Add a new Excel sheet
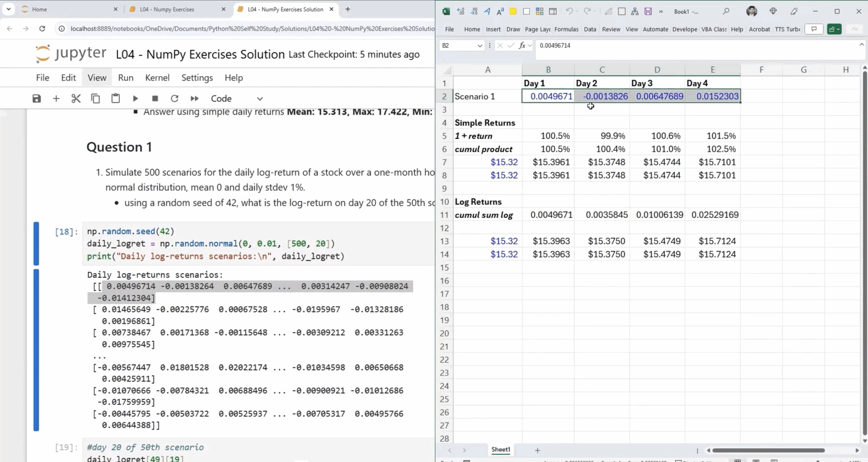Viewport: 868px width, 462px height. [x=537, y=450]
